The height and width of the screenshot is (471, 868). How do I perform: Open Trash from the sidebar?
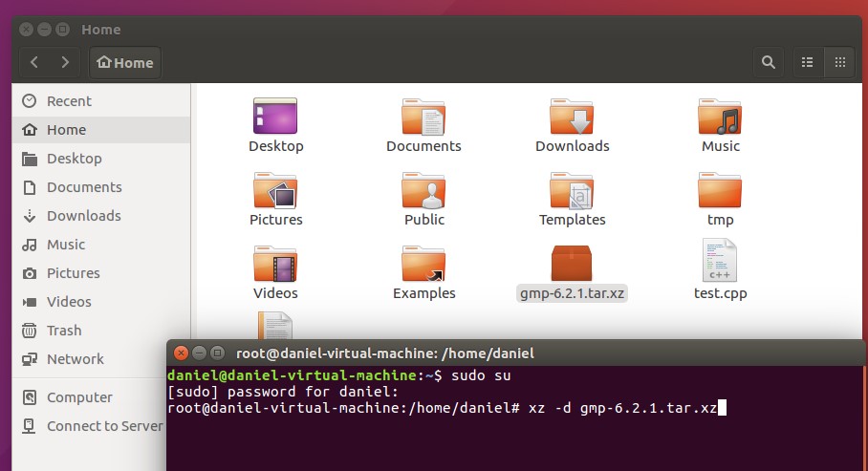pos(64,331)
